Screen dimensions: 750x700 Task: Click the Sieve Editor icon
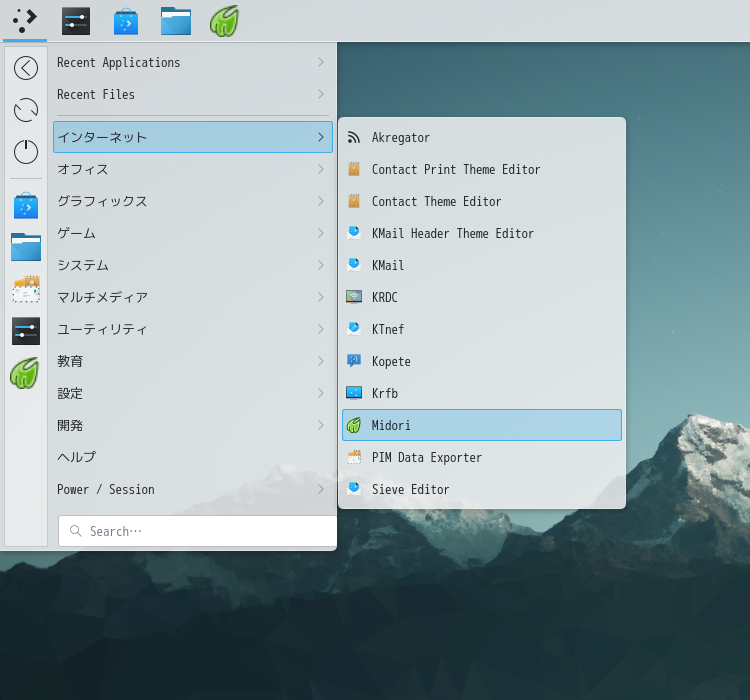point(354,489)
